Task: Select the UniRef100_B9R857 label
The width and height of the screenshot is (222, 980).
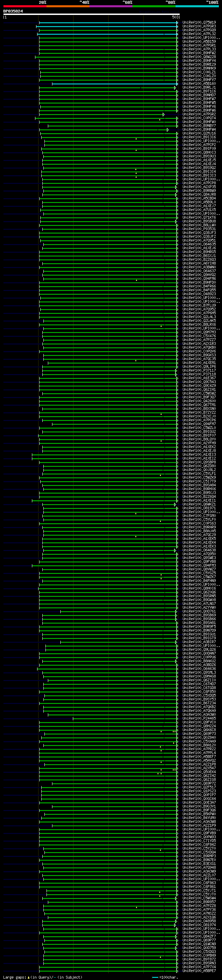Action: [x=199, y=902]
